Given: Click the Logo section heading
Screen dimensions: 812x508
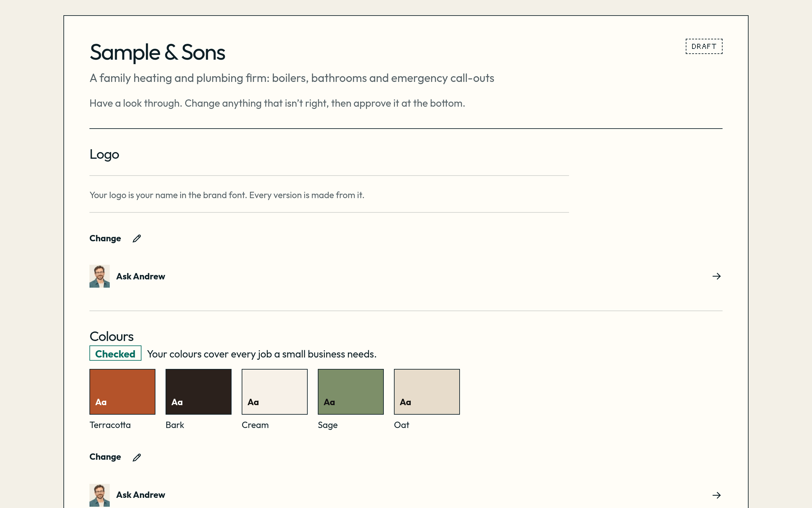Looking at the screenshot, I should [x=104, y=155].
